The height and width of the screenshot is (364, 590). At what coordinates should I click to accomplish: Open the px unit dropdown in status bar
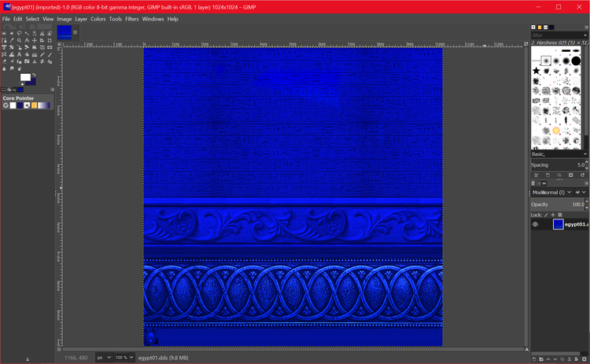pyautogui.click(x=104, y=358)
